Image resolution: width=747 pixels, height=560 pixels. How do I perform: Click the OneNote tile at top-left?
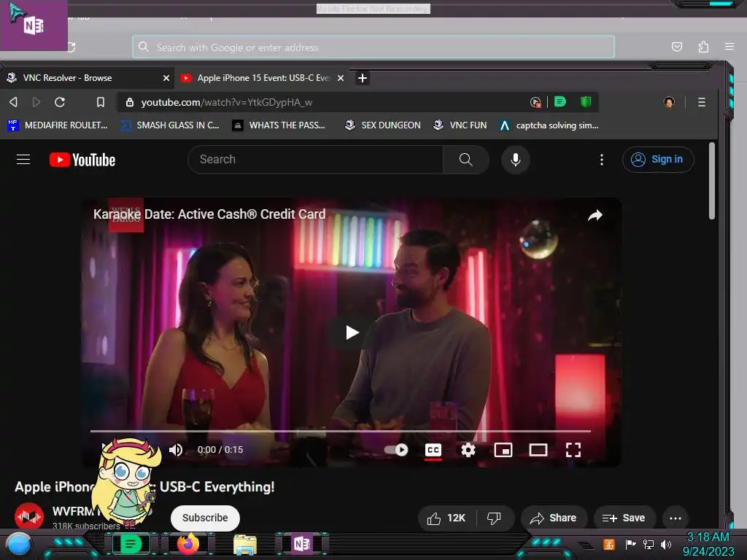pos(34,26)
